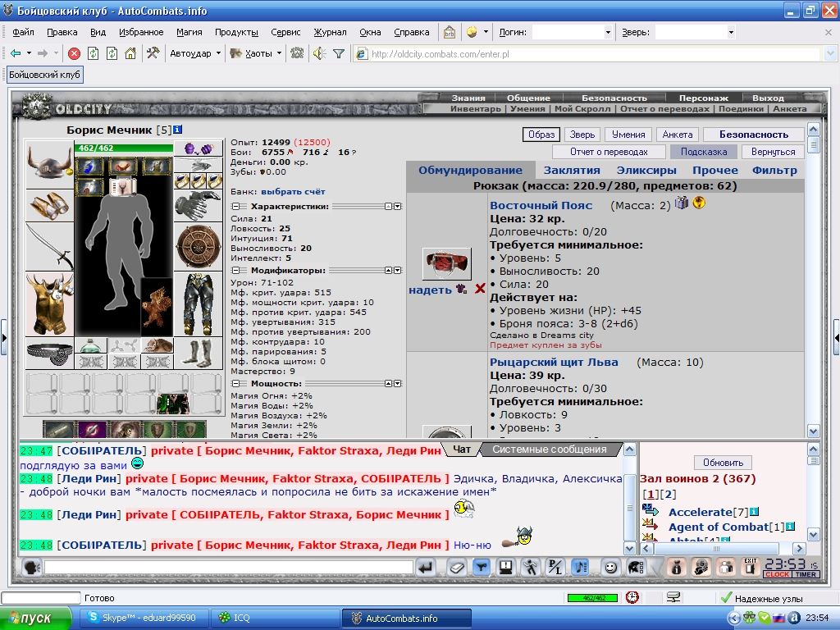Collapse the Мощность section
840x630 pixels.
tap(235, 384)
